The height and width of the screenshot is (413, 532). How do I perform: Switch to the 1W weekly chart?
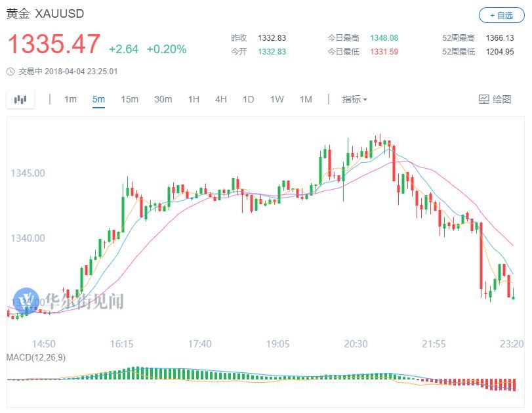pyautogui.click(x=276, y=99)
